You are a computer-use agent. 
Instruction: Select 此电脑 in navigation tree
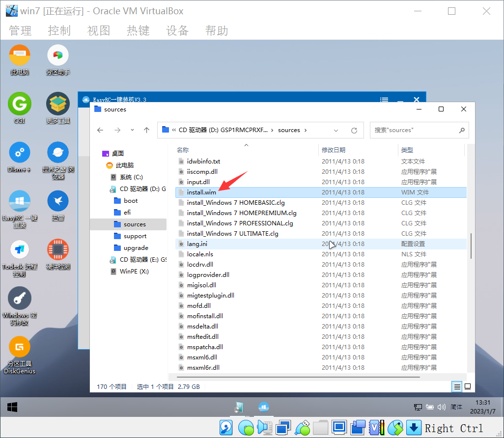tap(124, 165)
